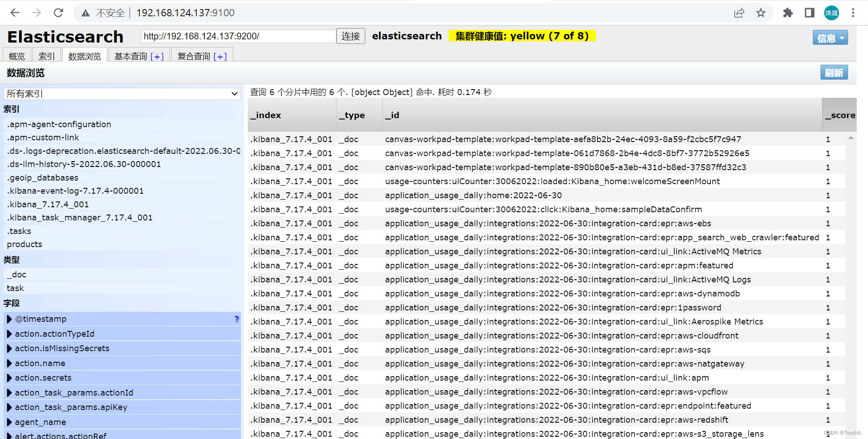868x439 pixels.
Task: Sort by the _id column header
Action: click(x=602, y=115)
